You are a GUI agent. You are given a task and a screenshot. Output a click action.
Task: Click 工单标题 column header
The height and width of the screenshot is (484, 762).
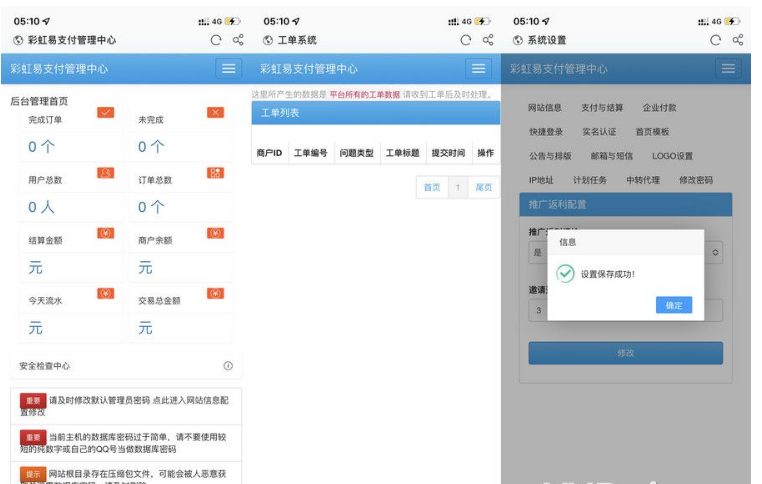402,153
